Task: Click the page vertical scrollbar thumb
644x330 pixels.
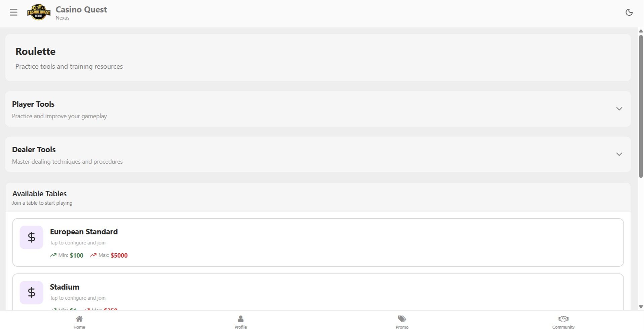Action: (x=641, y=106)
